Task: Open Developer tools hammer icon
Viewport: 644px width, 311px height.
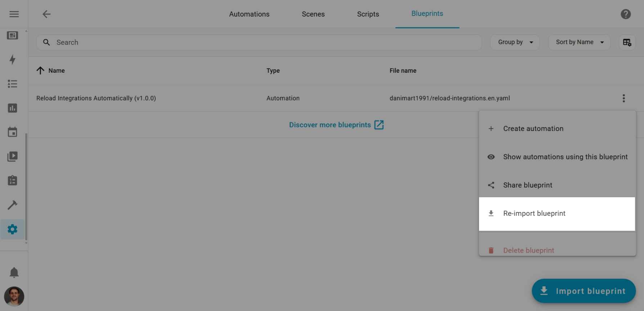Action: point(13,205)
